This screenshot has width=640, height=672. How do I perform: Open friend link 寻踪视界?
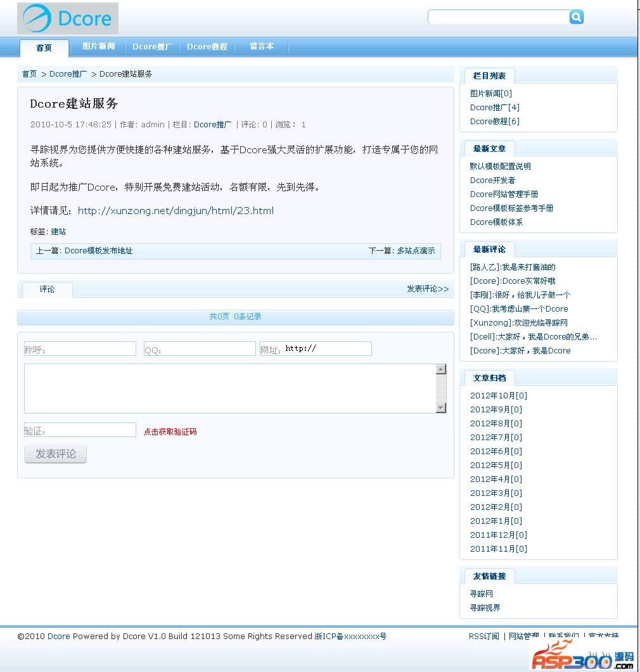pyautogui.click(x=485, y=608)
